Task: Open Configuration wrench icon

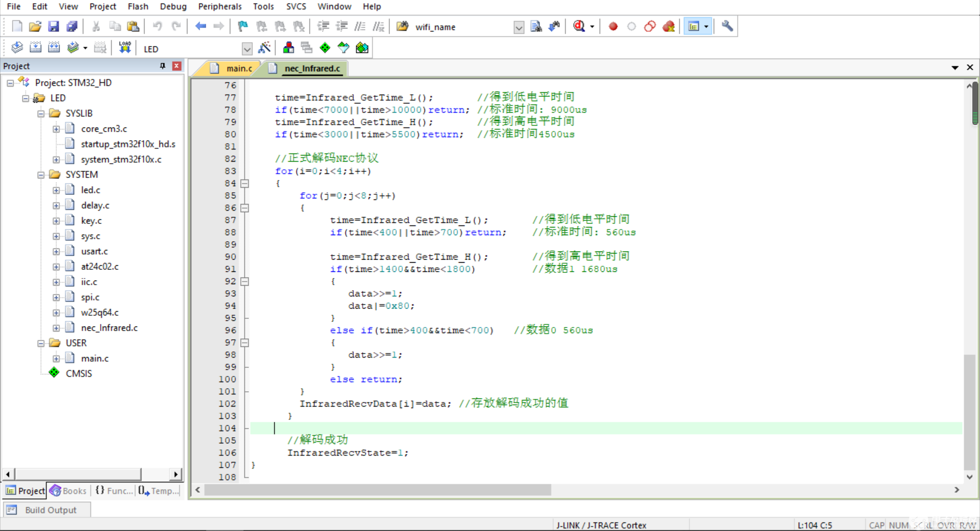Action: (x=727, y=27)
